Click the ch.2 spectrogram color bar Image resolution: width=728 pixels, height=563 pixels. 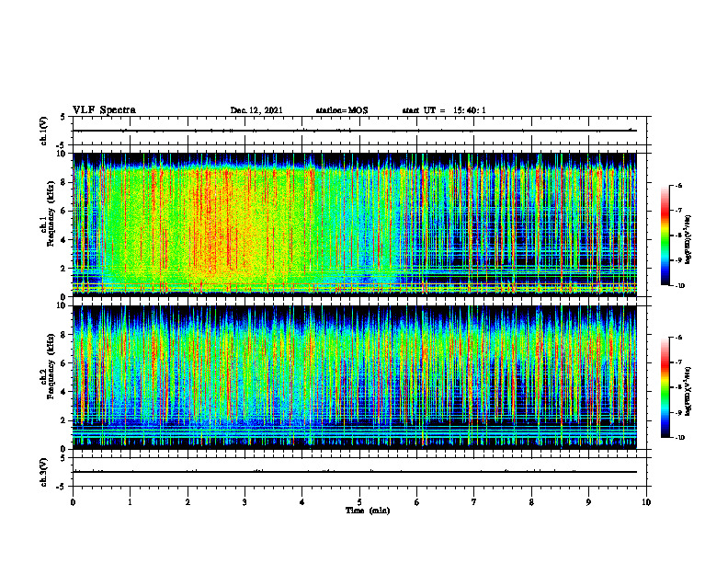click(x=665, y=387)
